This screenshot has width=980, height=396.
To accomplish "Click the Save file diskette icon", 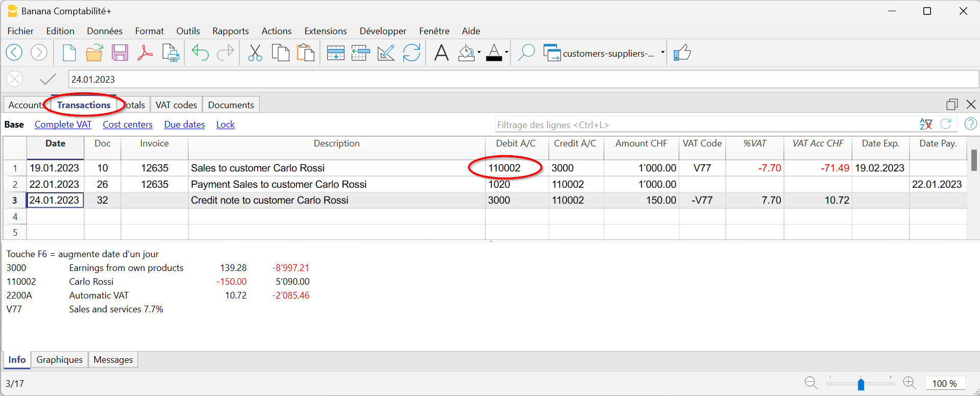I will 120,53.
